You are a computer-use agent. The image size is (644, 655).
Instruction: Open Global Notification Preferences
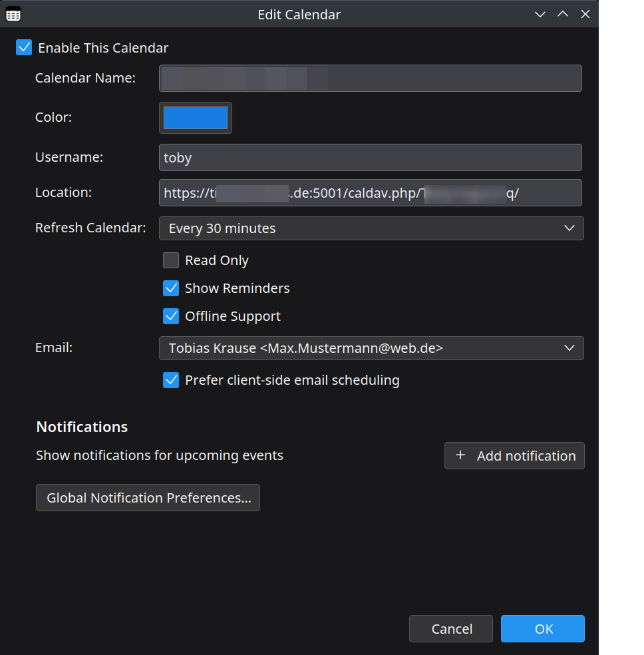[148, 498]
